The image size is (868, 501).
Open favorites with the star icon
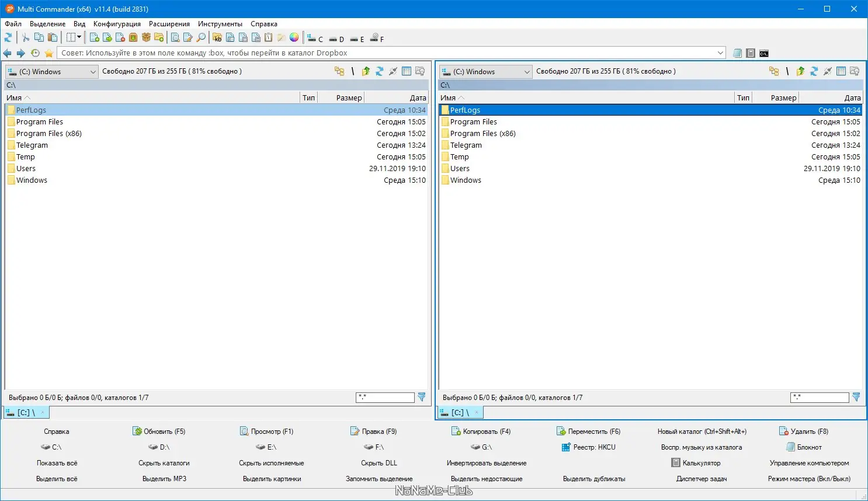pyautogui.click(x=49, y=53)
